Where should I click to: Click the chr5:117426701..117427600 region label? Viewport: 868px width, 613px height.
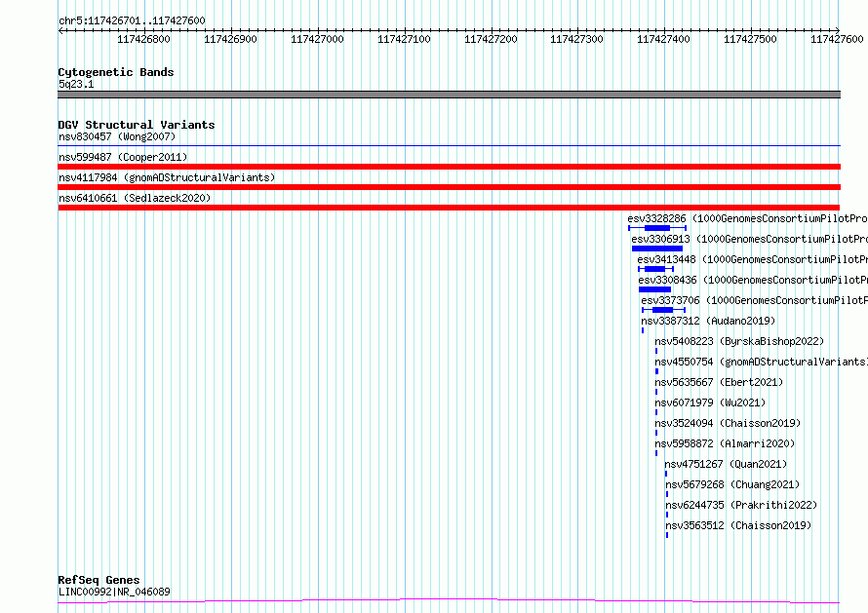pyautogui.click(x=132, y=20)
